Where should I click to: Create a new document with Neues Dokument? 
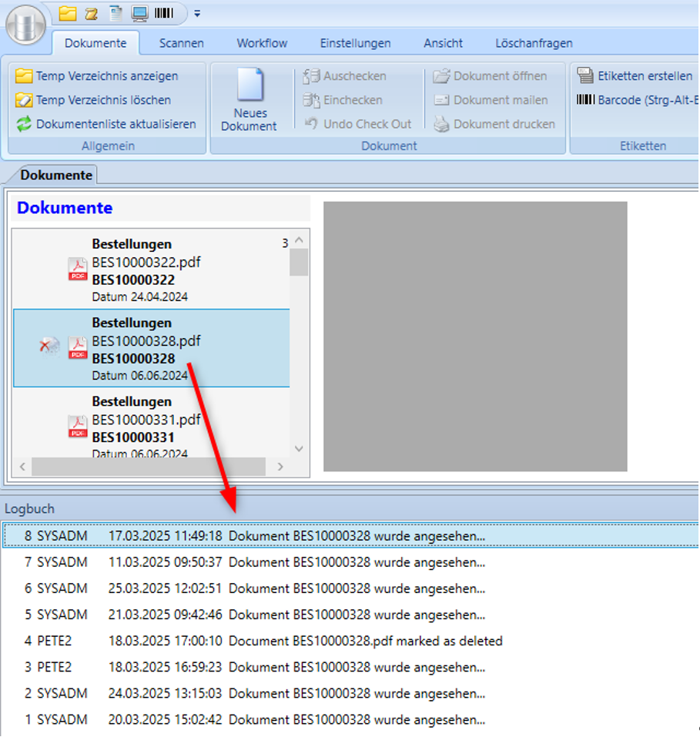(249, 100)
